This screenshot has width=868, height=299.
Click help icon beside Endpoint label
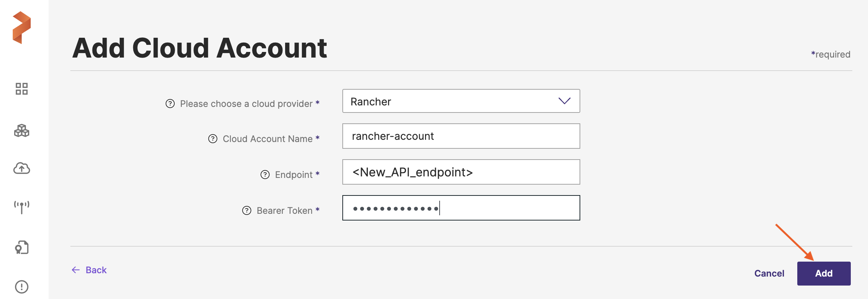(265, 175)
